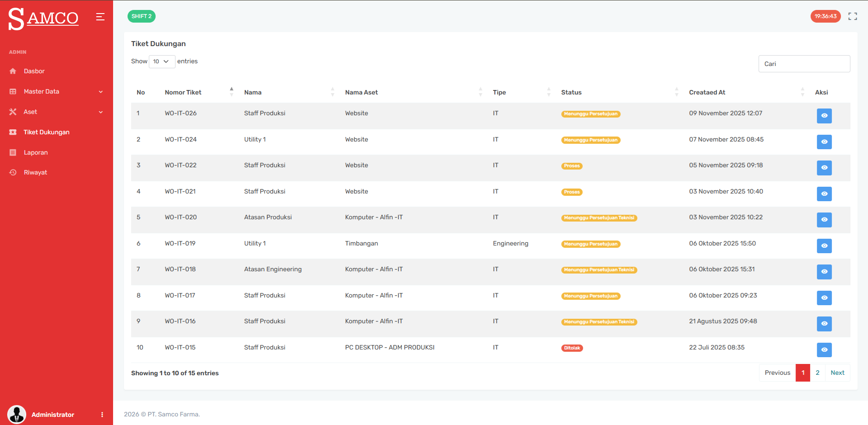Screen dimensions: 868x425
Task: Open eye icon for ticket WO-IT-015
Action: 824,350
